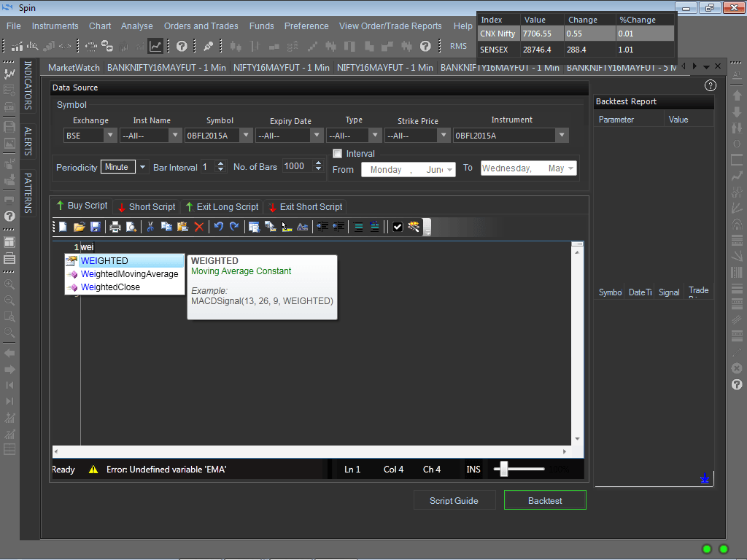747x560 pixels.
Task: Click the blue download arrow in Backtest Report
Action: (704, 478)
